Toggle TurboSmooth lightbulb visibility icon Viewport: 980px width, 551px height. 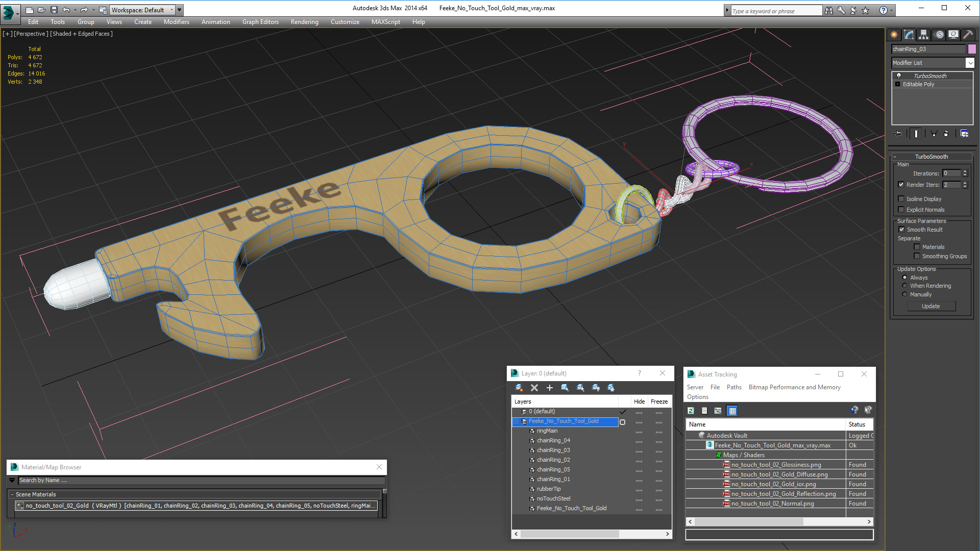tap(899, 76)
